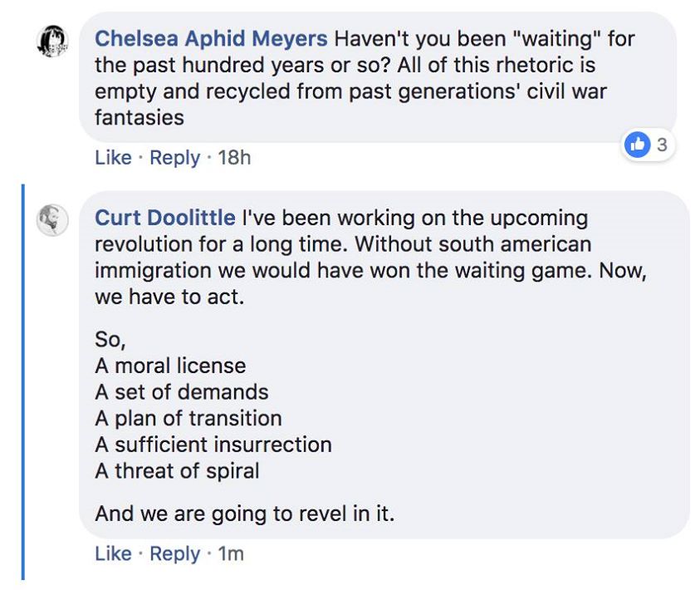The width and height of the screenshot is (700, 590).
Task: Reply to Chelsea Aphid Meyers' comment
Action: click(174, 157)
